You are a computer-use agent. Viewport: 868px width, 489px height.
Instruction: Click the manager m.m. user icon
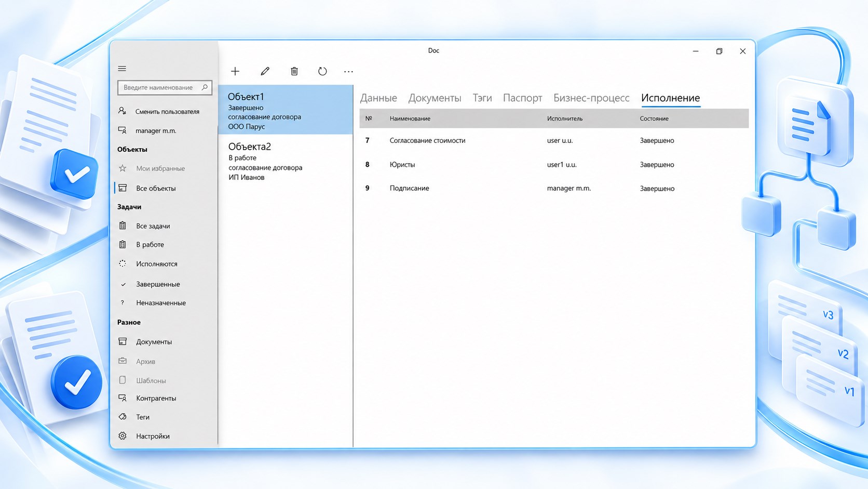(123, 130)
